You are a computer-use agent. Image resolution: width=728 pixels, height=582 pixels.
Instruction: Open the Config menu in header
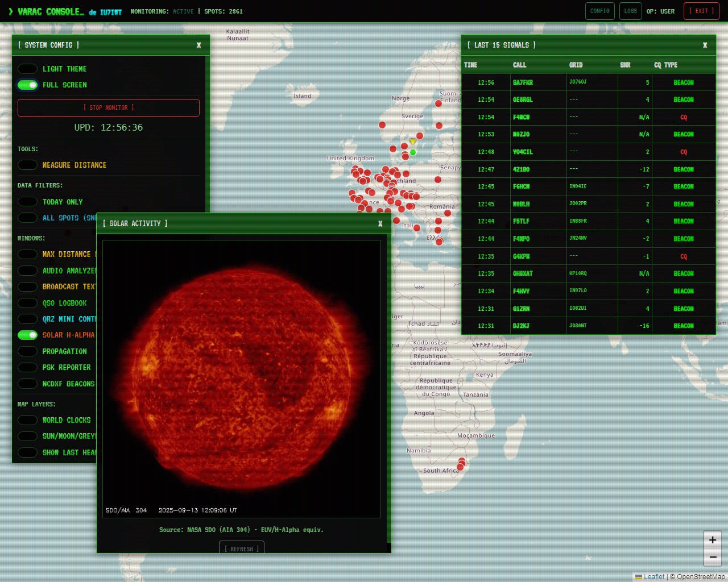[x=599, y=11]
